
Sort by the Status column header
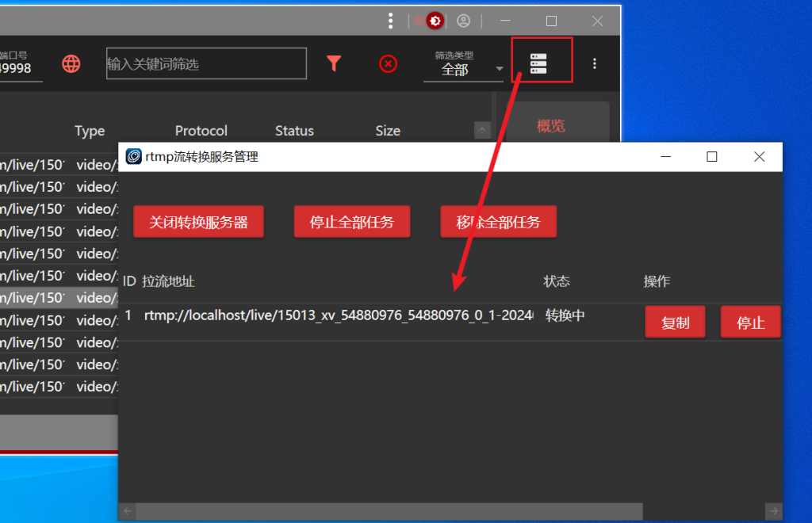pos(294,131)
